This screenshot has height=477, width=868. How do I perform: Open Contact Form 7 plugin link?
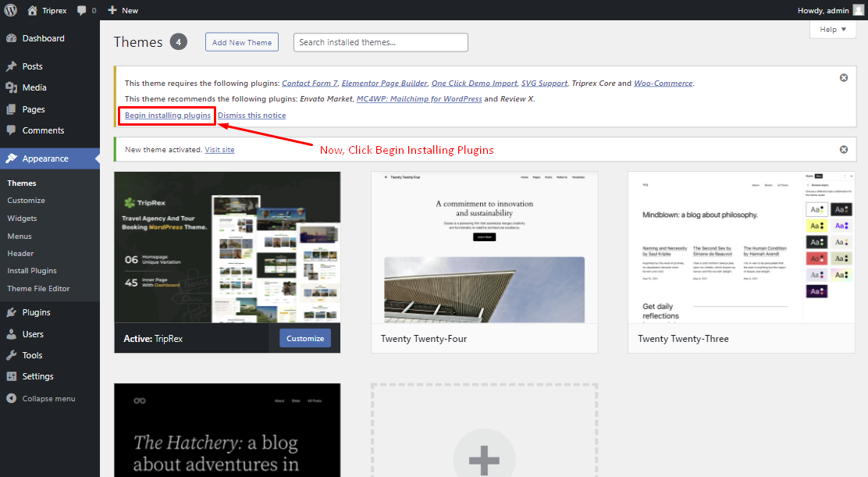(309, 83)
